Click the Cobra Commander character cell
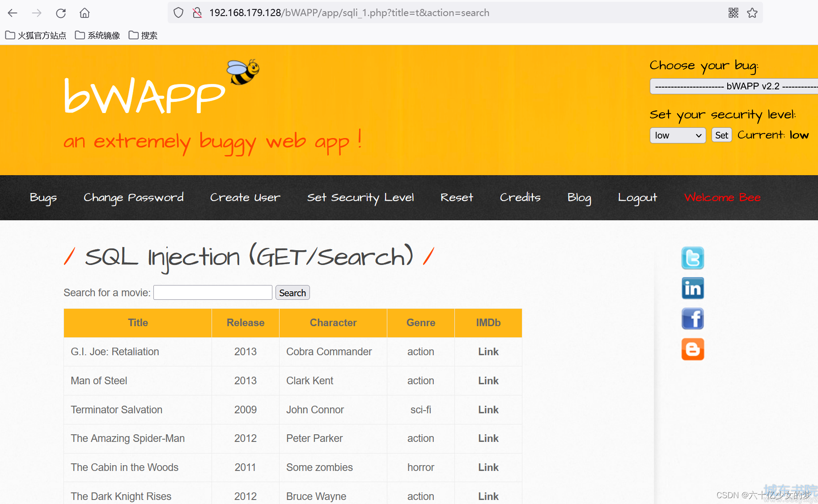Image resolution: width=818 pixels, height=504 pixels. [333, 352]
